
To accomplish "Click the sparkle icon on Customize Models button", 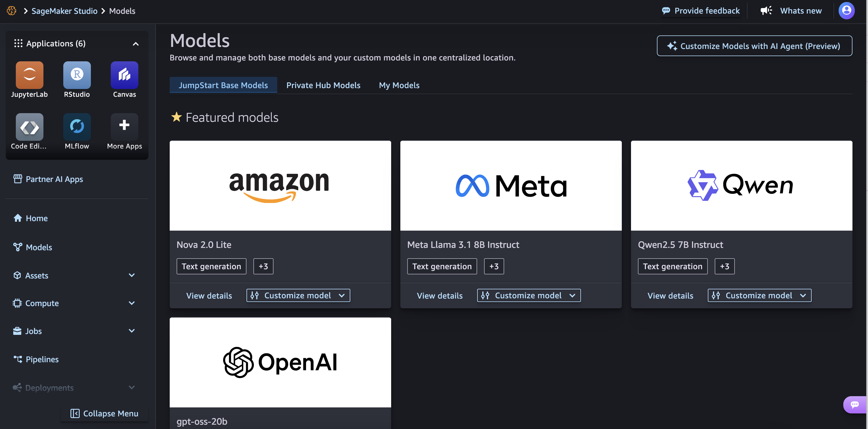I will [x=672, y=46].
